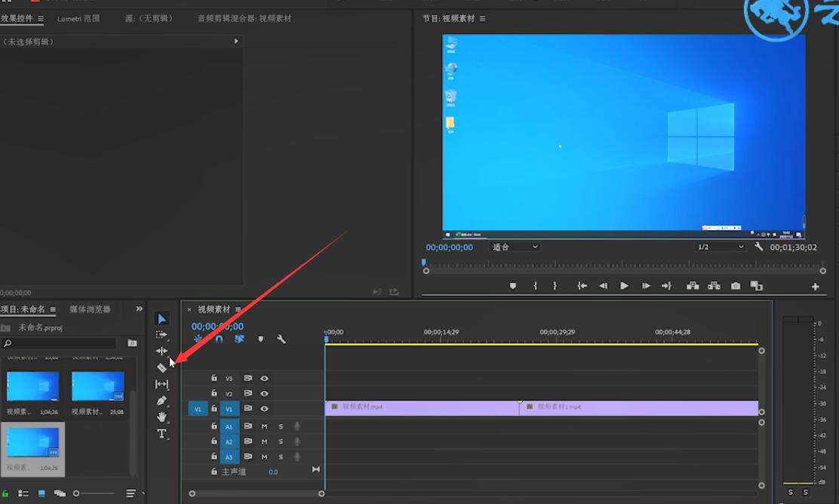This screenshot has height=504, width=839.
Task: Go to Out point in program monitor
Action: pos(666,286)
